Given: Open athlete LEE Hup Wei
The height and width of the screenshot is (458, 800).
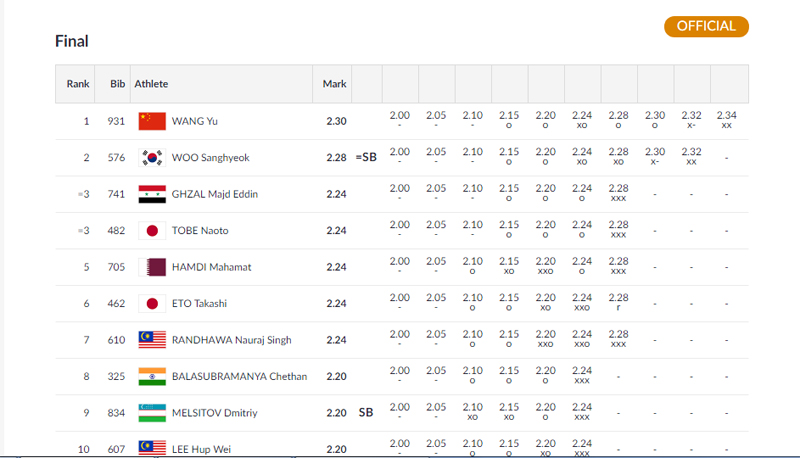Looking at the screenshot, I should [x=201, y=449].
